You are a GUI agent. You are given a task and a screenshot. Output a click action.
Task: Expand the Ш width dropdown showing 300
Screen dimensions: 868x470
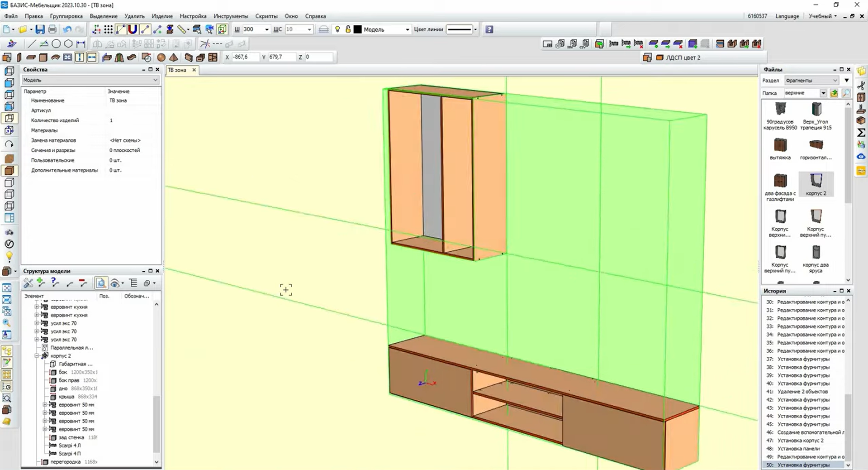click(x=266, y=29)
